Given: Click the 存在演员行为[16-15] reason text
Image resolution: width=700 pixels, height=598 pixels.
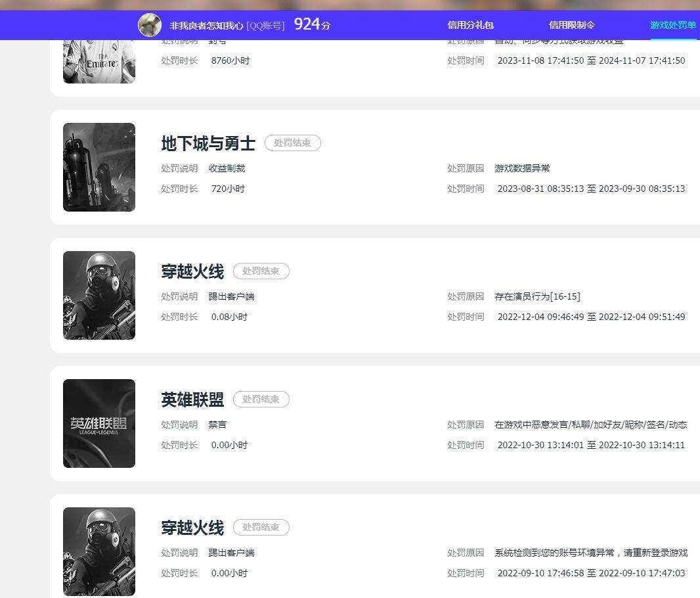Looking at the screenshot, I should click(537, 296).
